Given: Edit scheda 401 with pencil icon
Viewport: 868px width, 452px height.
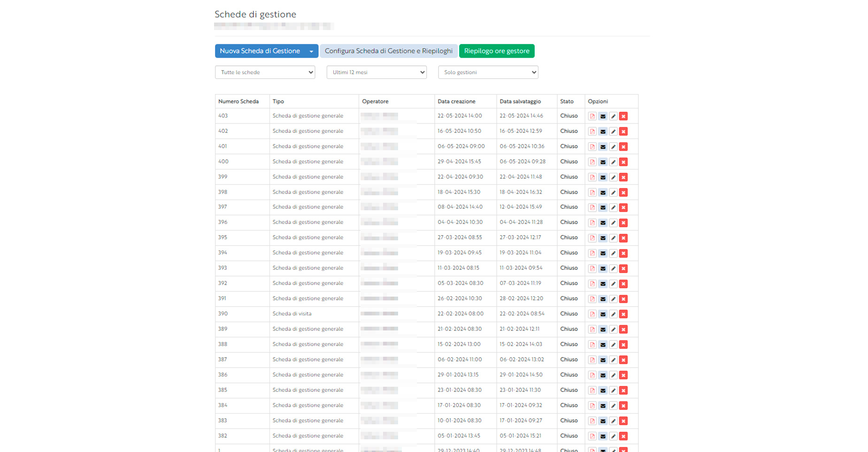Looking at the screenshot, I should pos(613,147).
